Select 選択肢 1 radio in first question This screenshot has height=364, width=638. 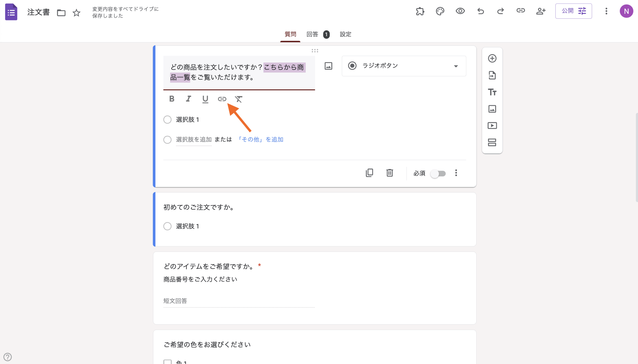click(x=167, y=120)
